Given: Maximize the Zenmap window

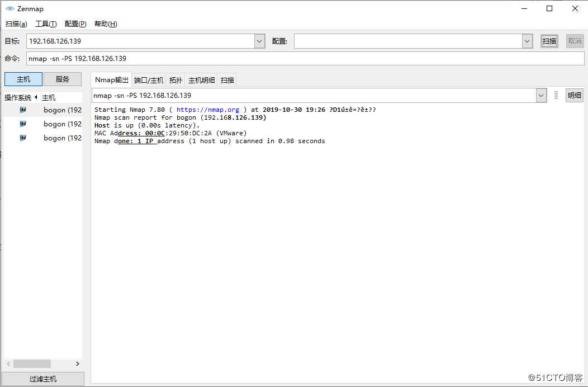Looking at the screenshot, I should [549, 8].
